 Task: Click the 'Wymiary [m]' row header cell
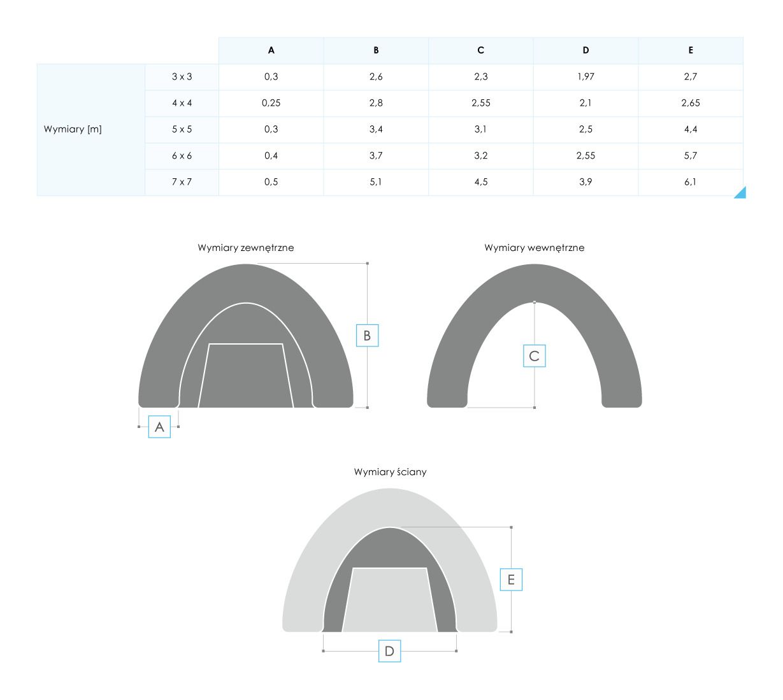coord(73,129)
